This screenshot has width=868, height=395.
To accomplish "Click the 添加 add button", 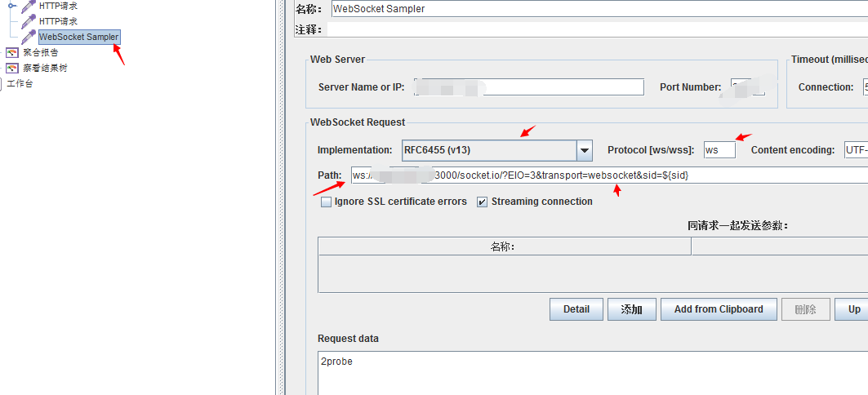I will tap(632, 309).
